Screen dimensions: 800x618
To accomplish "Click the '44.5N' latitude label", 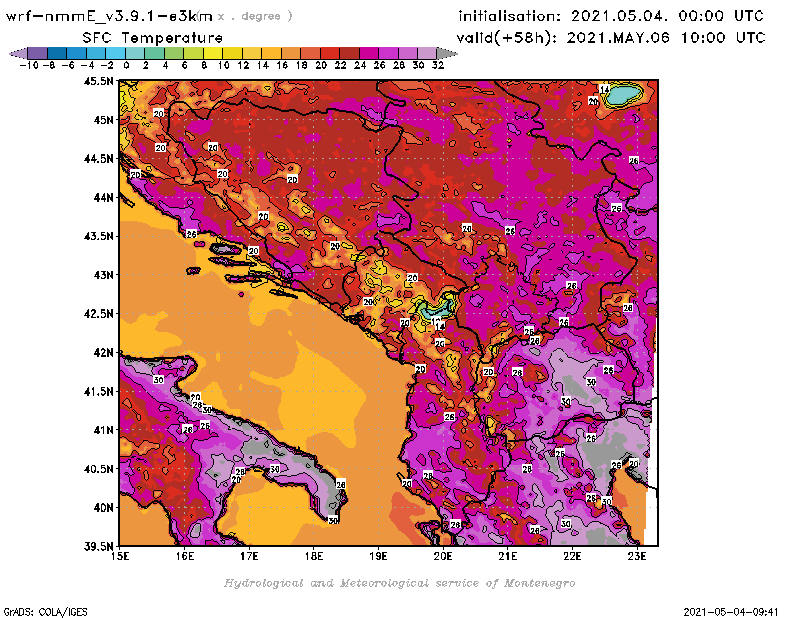I will (x=99, y=159).
